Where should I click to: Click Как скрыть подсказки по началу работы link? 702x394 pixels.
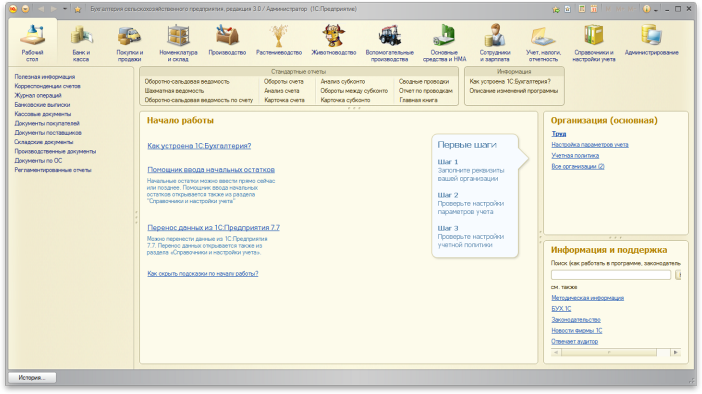pyautogui.click(x=203, y=274)
